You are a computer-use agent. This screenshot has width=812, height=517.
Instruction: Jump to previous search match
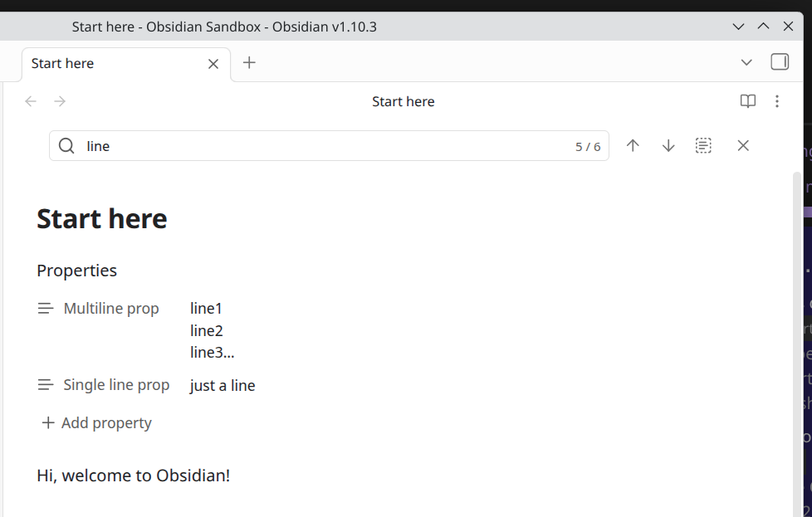pos(633,146)
